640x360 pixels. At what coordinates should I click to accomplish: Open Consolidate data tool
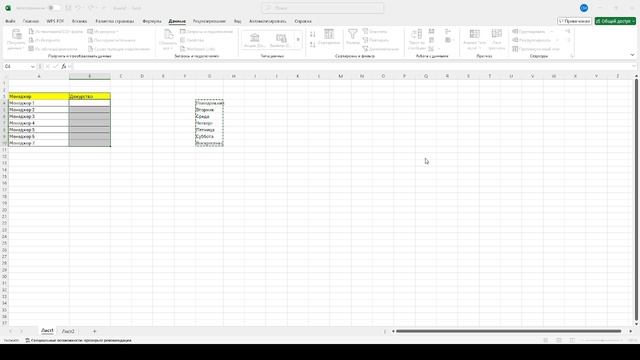click(448, 31)
